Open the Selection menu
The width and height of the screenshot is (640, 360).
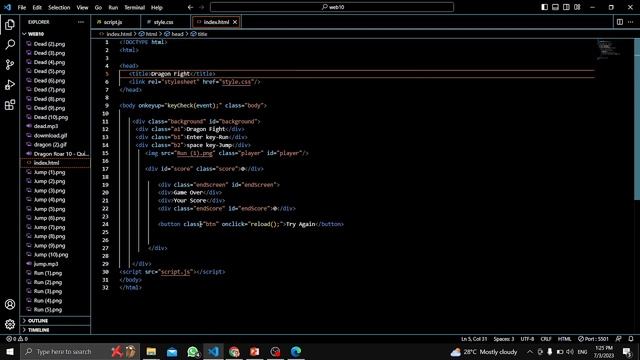pos(59,7)
